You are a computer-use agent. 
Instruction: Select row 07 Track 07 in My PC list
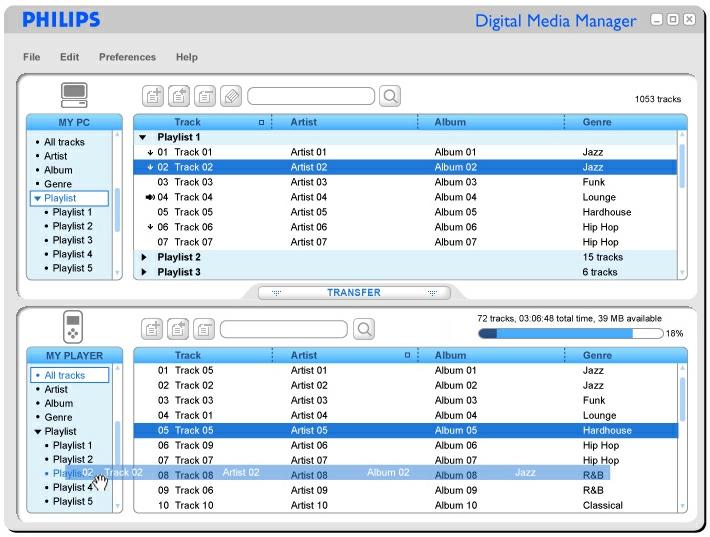[405, 242]
